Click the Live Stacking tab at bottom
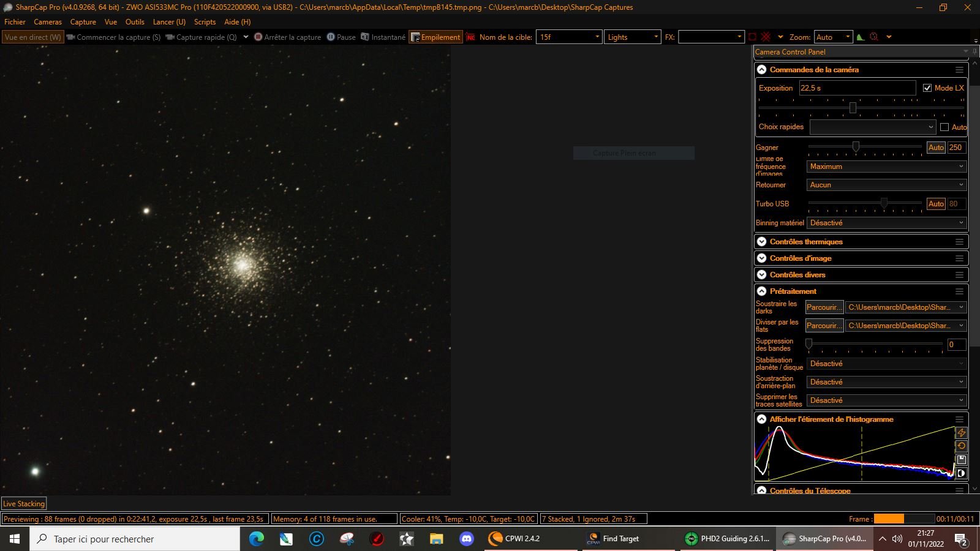 (24, 504)
